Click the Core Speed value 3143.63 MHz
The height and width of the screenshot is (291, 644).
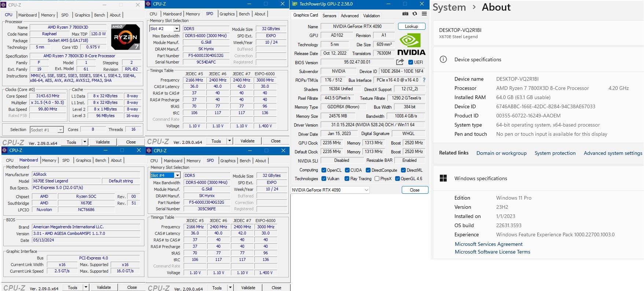48,96
